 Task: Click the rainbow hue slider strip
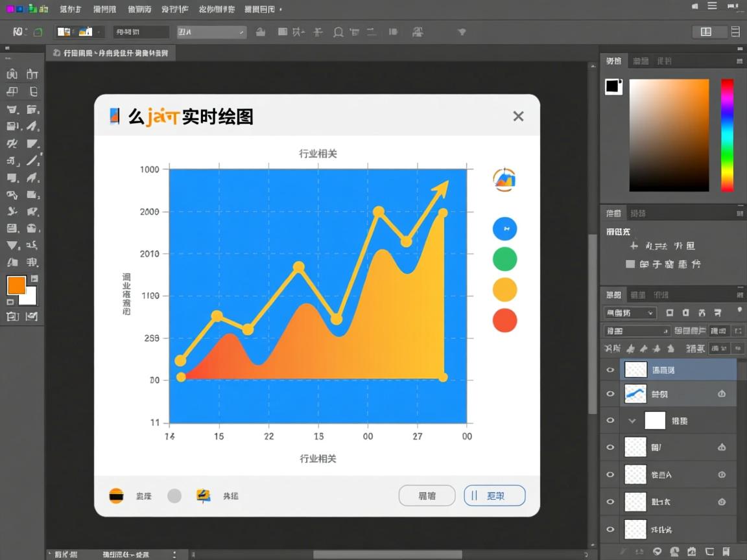pos(727,135)
